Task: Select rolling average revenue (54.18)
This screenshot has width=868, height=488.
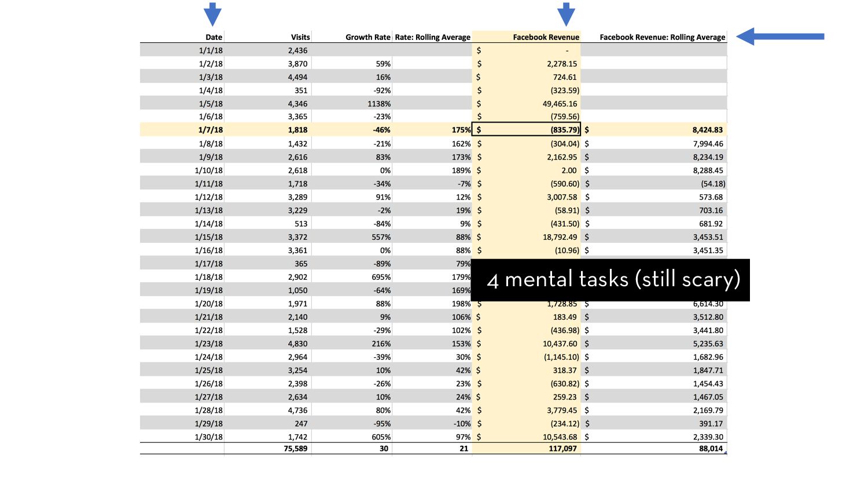Action: point(713,183)
